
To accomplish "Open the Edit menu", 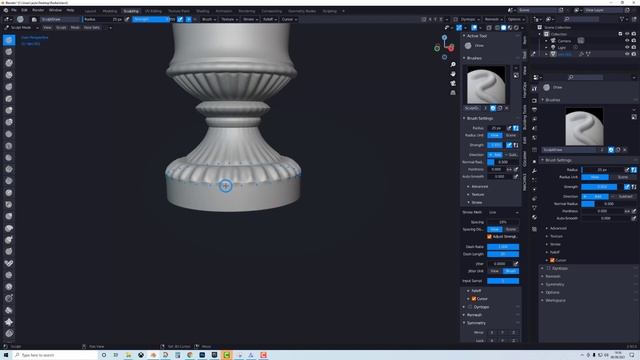I will (x=24, y=10).
